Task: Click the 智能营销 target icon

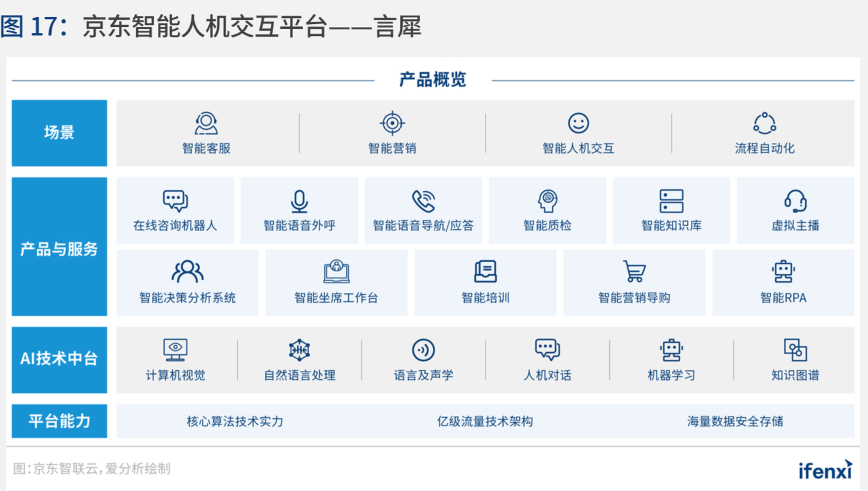Action: tap(392, 123)
